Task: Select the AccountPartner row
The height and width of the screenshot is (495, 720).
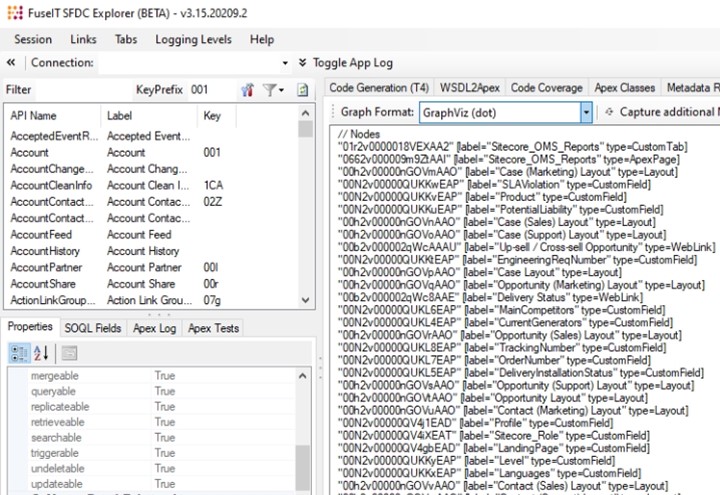Action: (x=152, y=267)
